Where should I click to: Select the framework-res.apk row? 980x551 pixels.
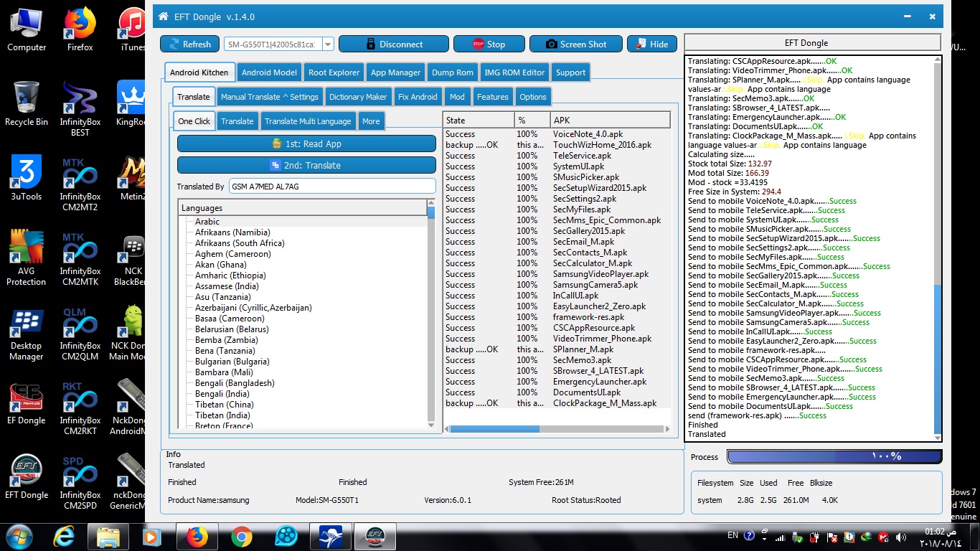pos(557,317)
